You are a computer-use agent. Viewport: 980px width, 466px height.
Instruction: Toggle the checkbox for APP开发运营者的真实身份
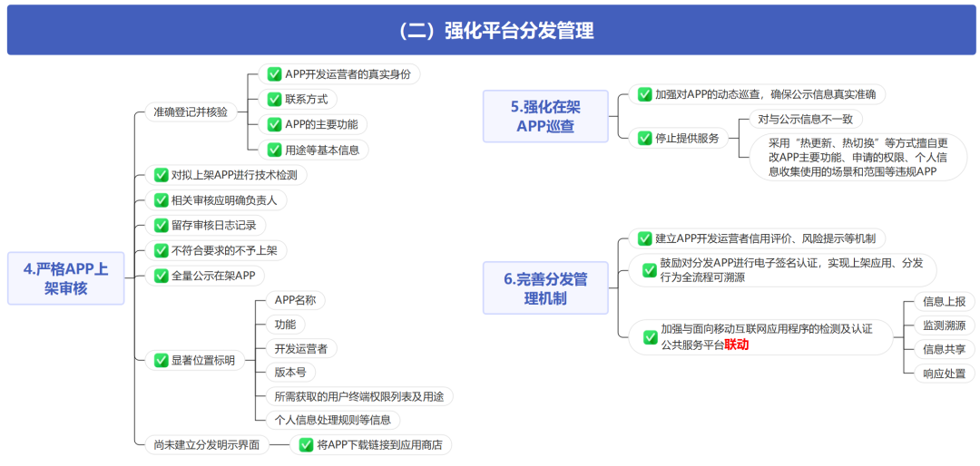274,74
